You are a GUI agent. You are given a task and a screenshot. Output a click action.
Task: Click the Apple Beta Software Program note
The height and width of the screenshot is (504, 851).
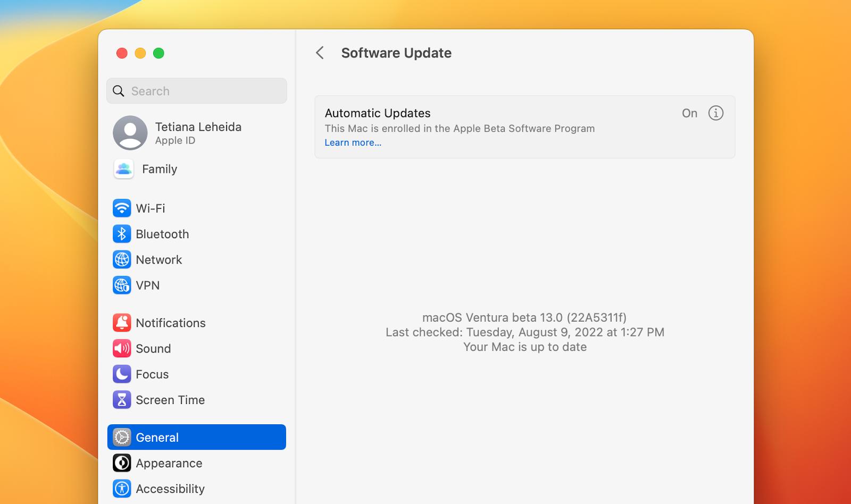[460, 129]
